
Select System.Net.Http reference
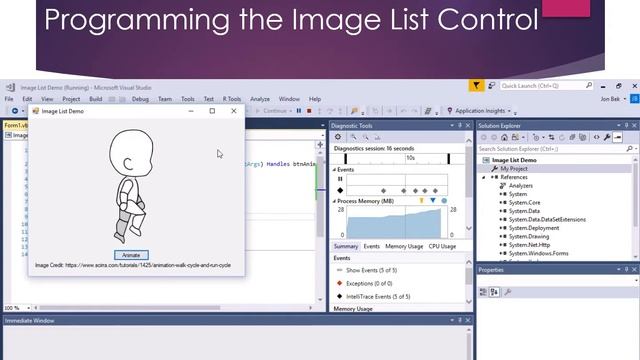pyautogui.click(x=529, y=245)
